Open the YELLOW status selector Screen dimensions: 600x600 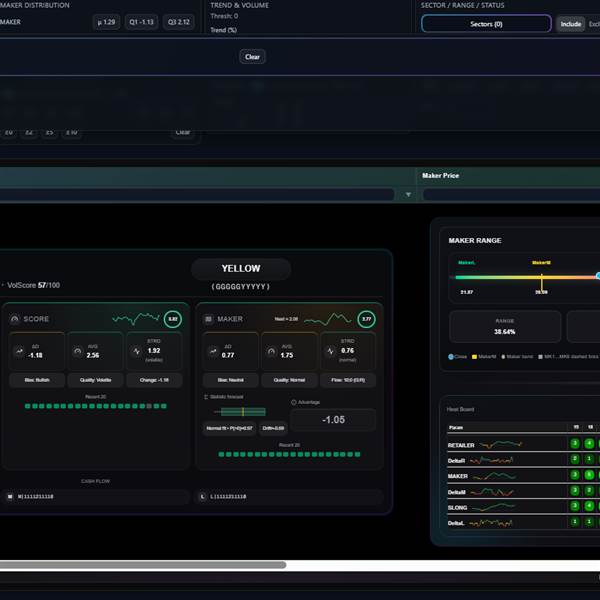[241, 268]
